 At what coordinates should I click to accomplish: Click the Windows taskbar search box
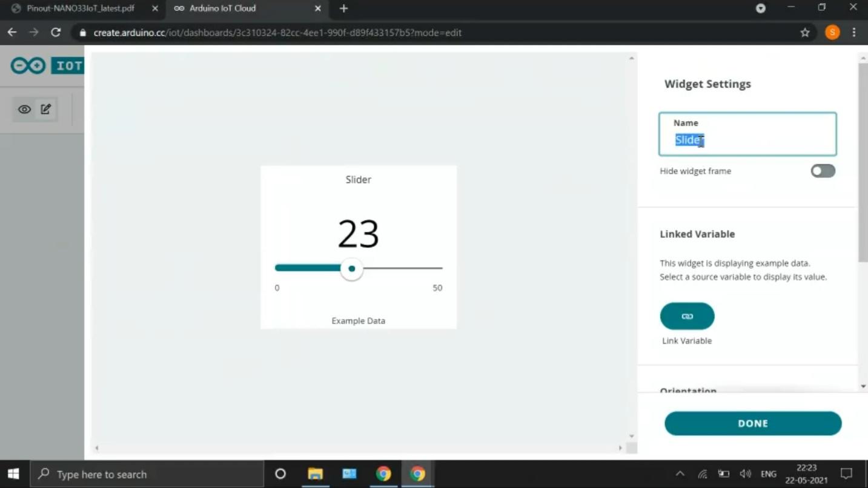click(x=147, y=474)
